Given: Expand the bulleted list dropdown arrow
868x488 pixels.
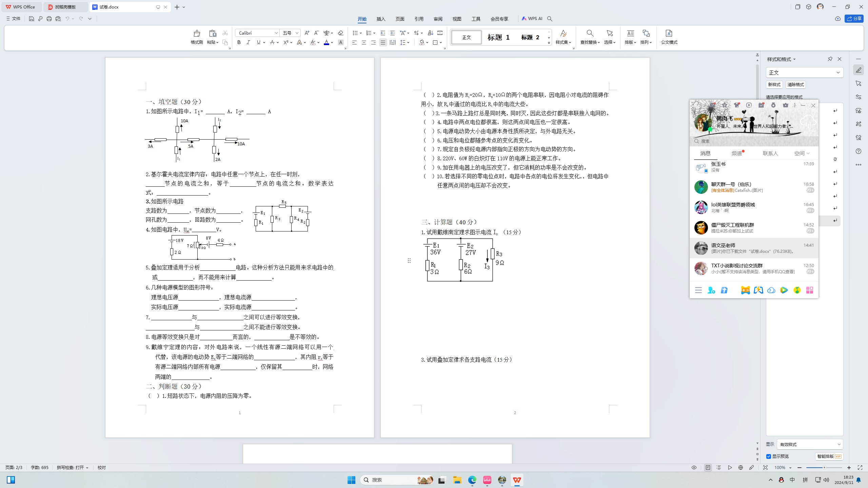Looking at the screenshot, I should pos(361,33).
